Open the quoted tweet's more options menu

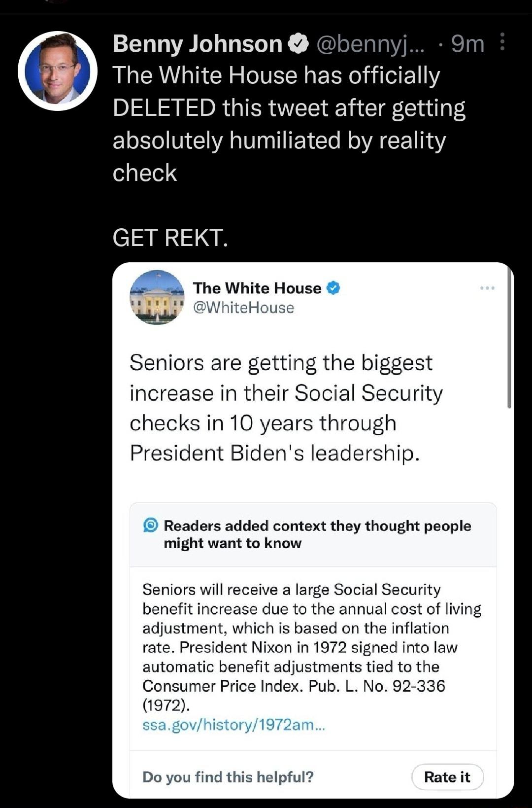tap(487, 287)
